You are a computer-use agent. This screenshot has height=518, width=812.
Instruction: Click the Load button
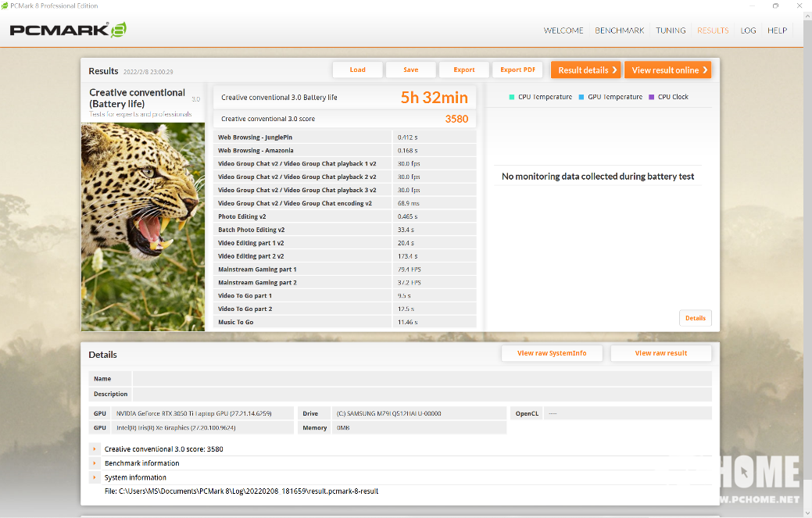point(358,70)
